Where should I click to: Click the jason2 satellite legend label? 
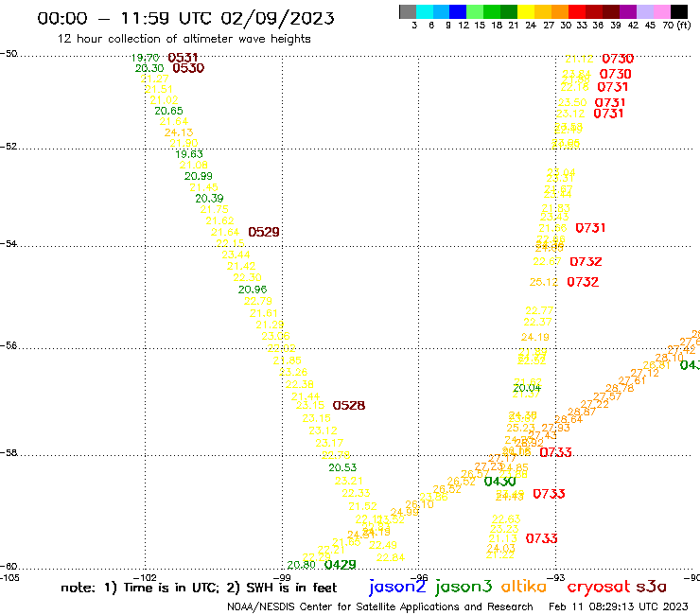click(x=397, y=587)
